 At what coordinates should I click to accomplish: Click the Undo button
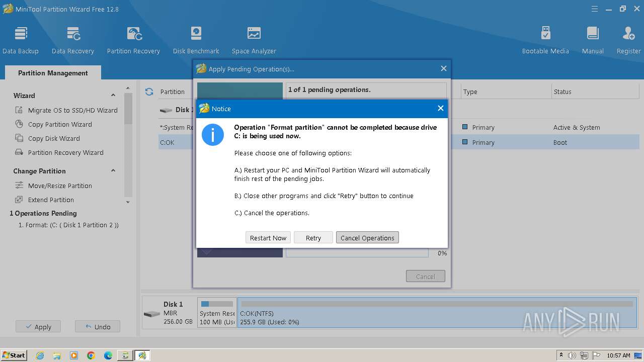point(97,327)
